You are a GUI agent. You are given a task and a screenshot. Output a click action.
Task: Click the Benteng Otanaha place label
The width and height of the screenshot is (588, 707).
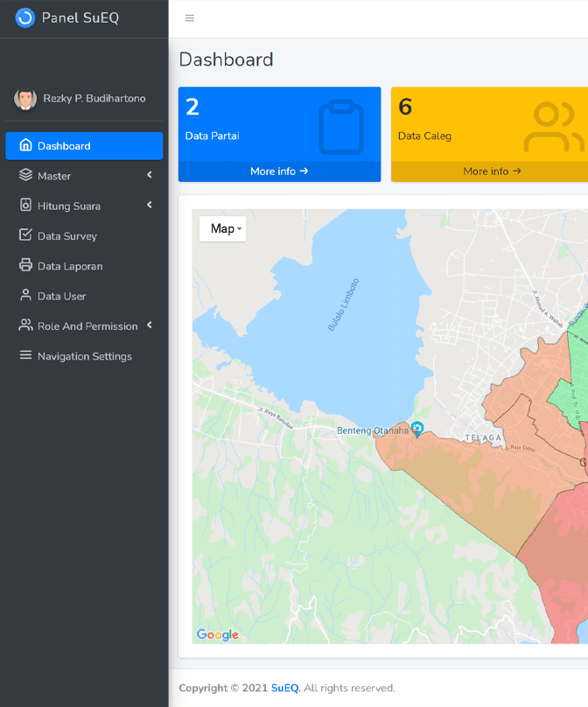(373, 430)
